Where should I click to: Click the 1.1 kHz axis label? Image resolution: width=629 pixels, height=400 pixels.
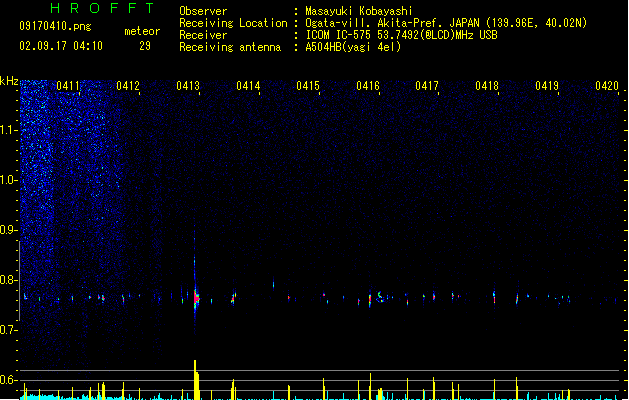(x=8, y=130)
